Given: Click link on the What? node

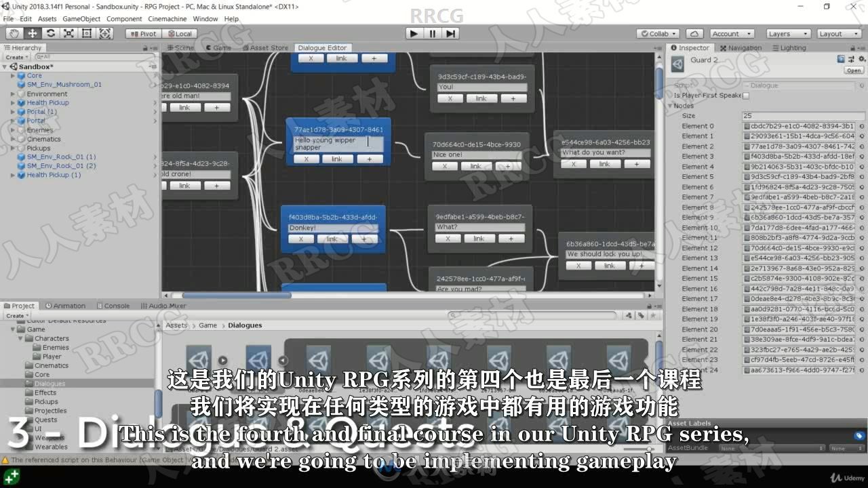Looking at the screenshot, I should click(479, 239).
